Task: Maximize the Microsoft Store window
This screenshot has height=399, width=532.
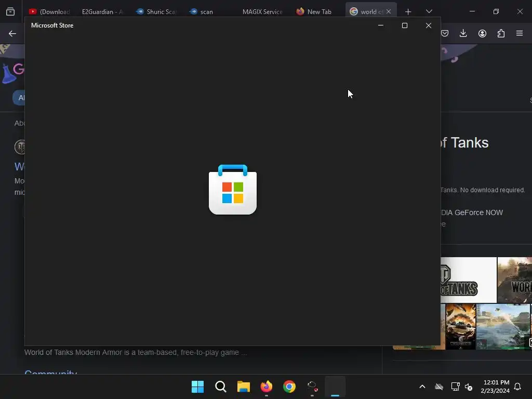Action: 404,25
